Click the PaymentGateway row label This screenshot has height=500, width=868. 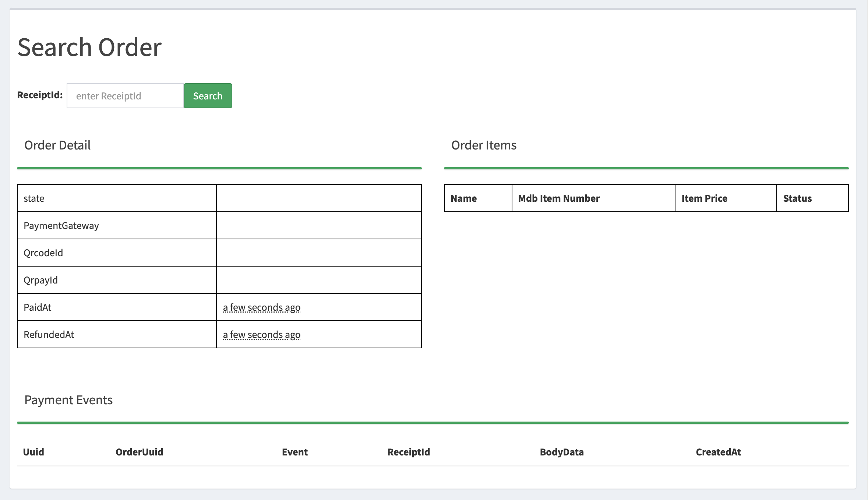point(61,226)
